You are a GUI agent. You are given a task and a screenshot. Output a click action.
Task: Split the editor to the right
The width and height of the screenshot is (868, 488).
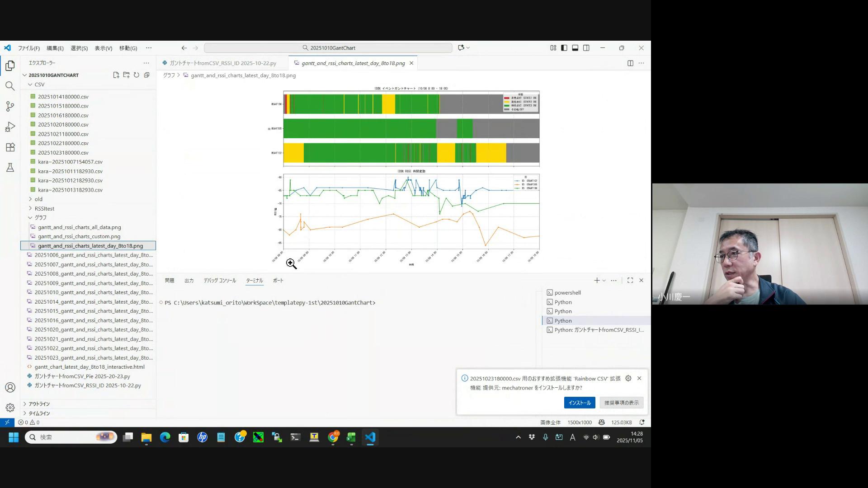630,63
